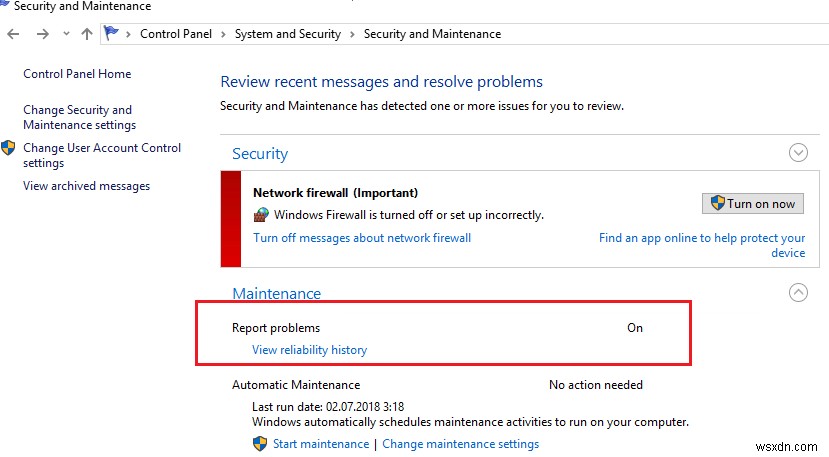Click Security and Maintenance breadcrumb
This screenshot has height=457, width=829.
click(432, 34)
